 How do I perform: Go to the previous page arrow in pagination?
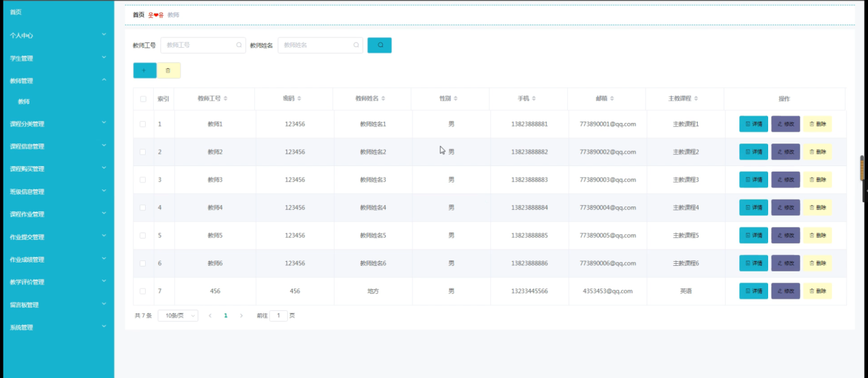(x=210, y=316)
